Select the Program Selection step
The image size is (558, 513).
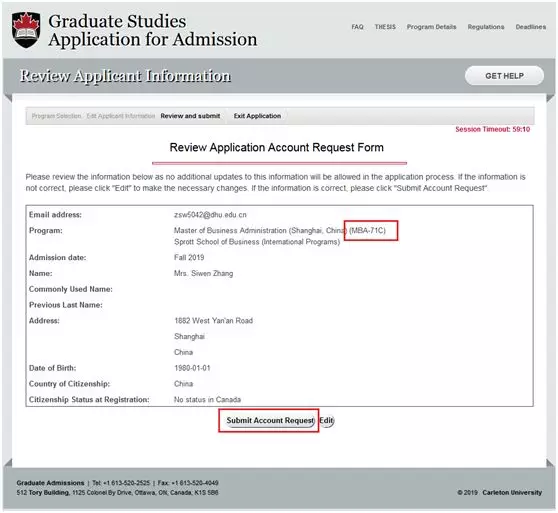[56, 116]
